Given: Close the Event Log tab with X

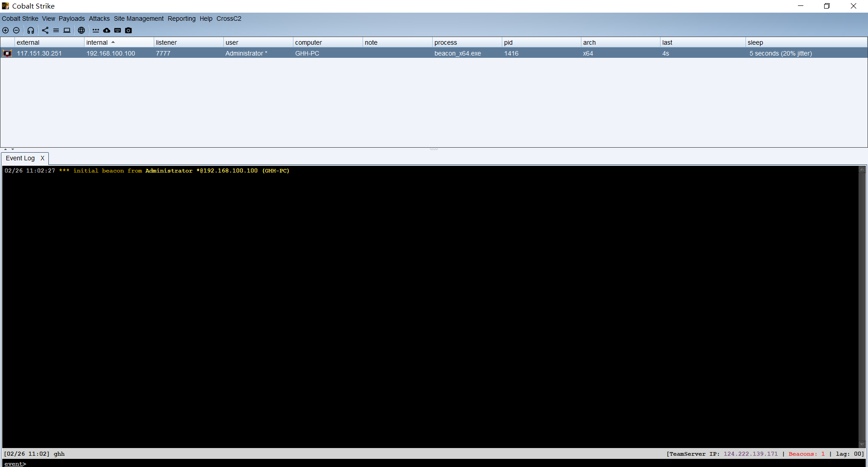Looking at the screenshot, I should coord(42,158).
